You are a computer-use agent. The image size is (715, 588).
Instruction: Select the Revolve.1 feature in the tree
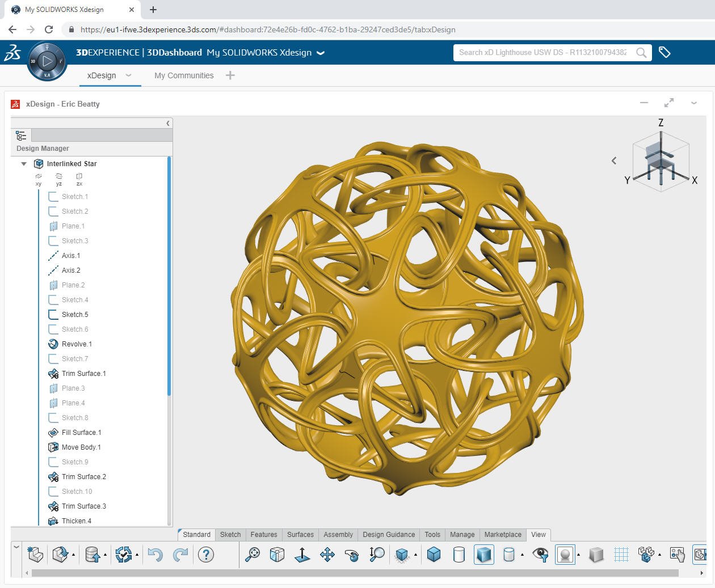pyautogui.click(x=75, y=344)
